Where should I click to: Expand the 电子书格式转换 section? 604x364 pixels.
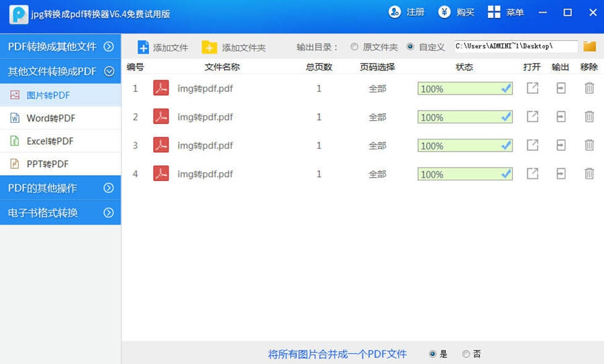60,213
